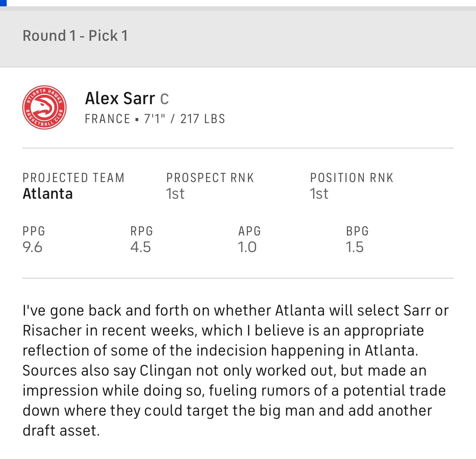Open the Alex Sarr player name

pyautogui.click(x=120, y=99)
